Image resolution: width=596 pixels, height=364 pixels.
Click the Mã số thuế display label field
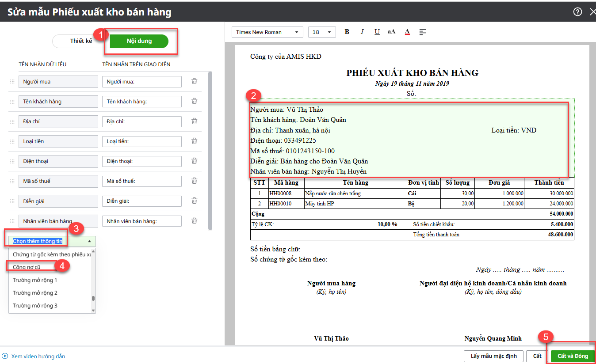pos(141,181)
